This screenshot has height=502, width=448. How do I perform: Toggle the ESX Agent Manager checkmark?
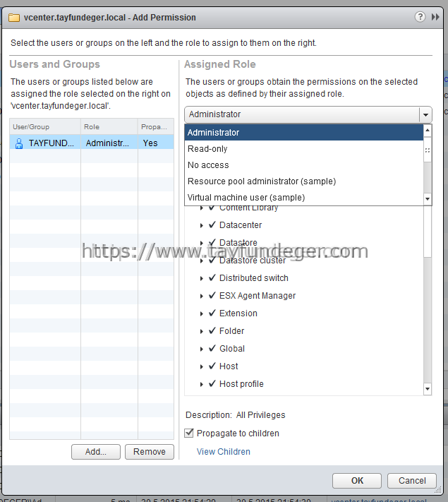pyautogui.click(x=212, y=295)
